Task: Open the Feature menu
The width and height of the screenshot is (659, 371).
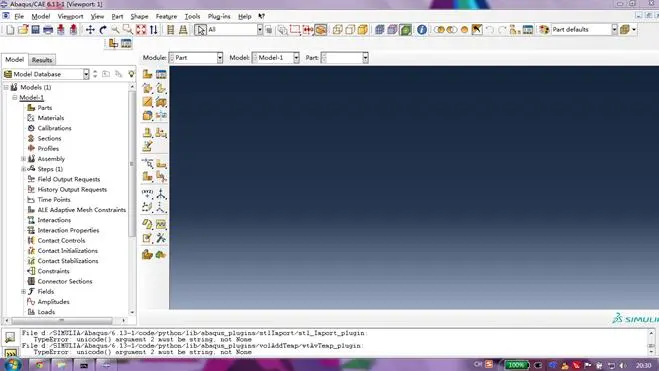Action: click(x=166, y=16)
